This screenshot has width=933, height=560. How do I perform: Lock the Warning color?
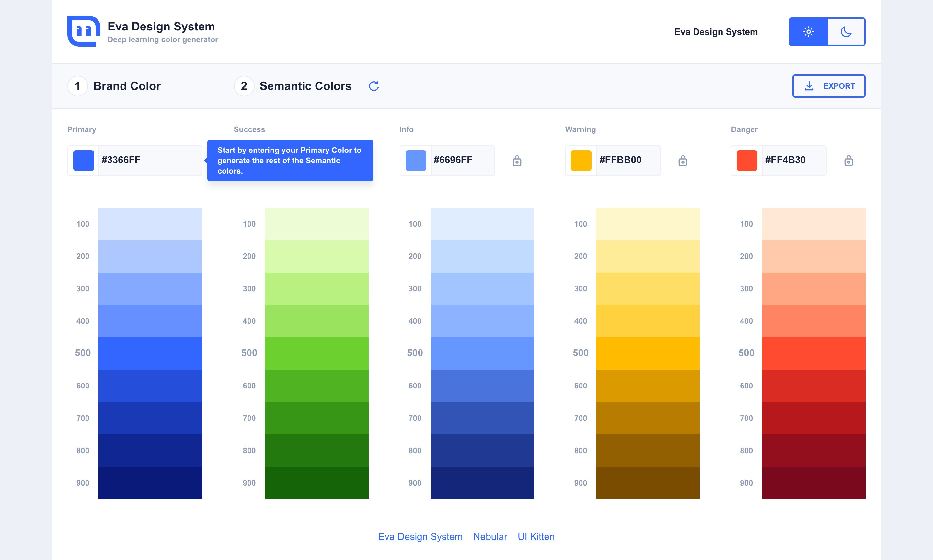tap(682, 161)
